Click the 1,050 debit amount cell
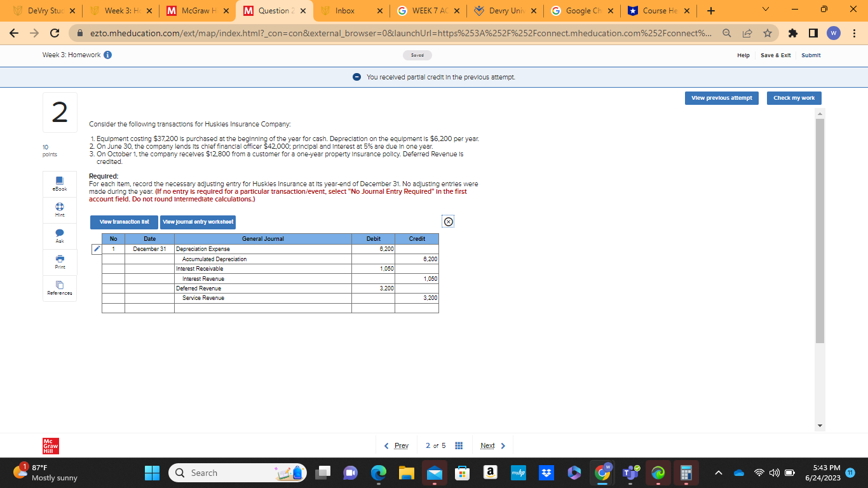The image size is (868, 488). pos(374,269)
